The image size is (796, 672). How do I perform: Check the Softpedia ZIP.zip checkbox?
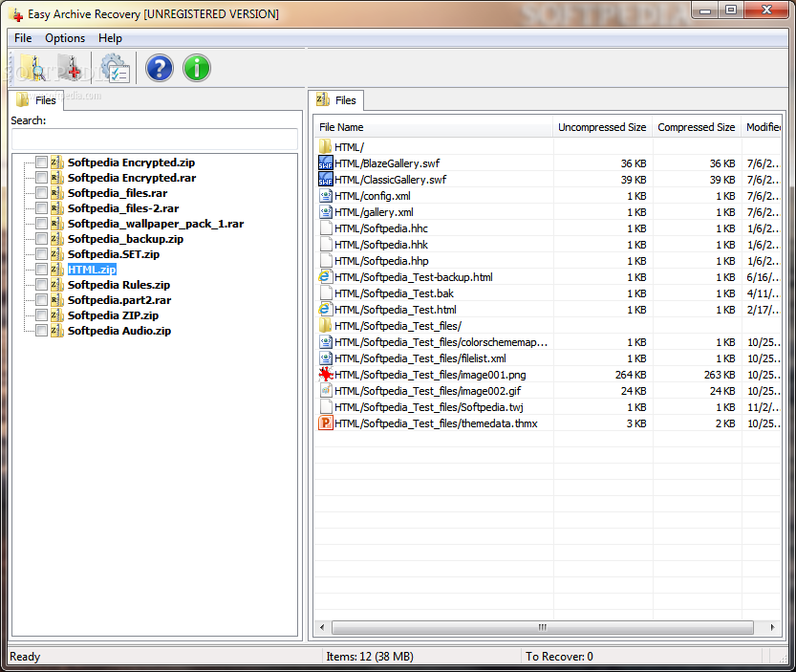point(42,314)
